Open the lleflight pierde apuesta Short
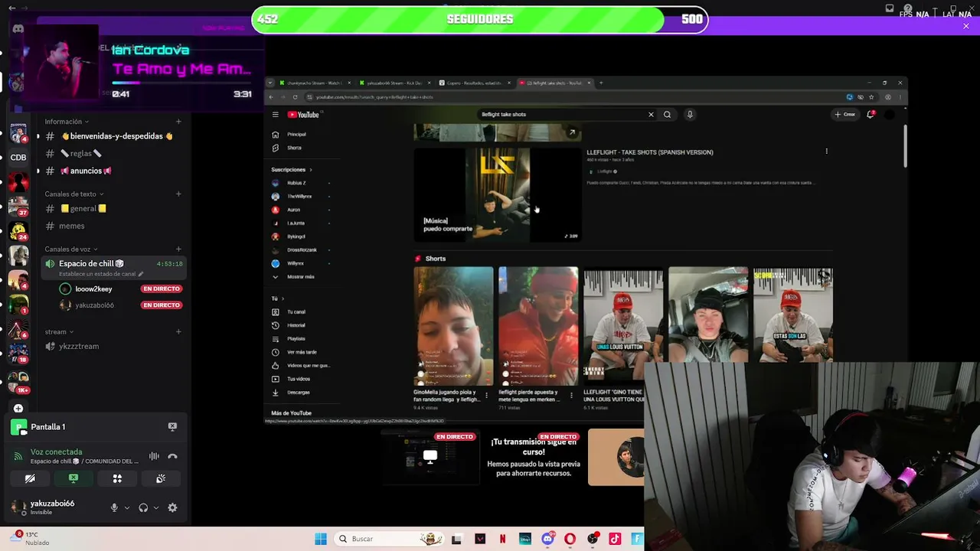 click(x=538, y=326)
